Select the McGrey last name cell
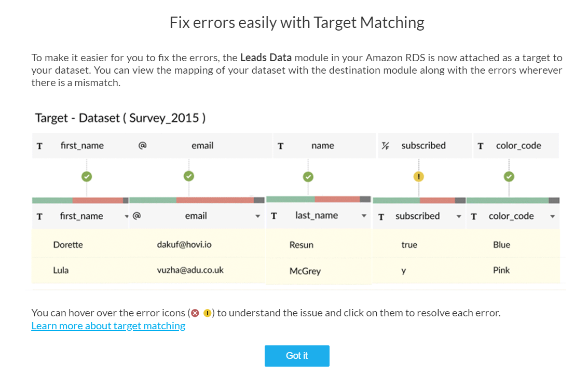 click(305, 271)
